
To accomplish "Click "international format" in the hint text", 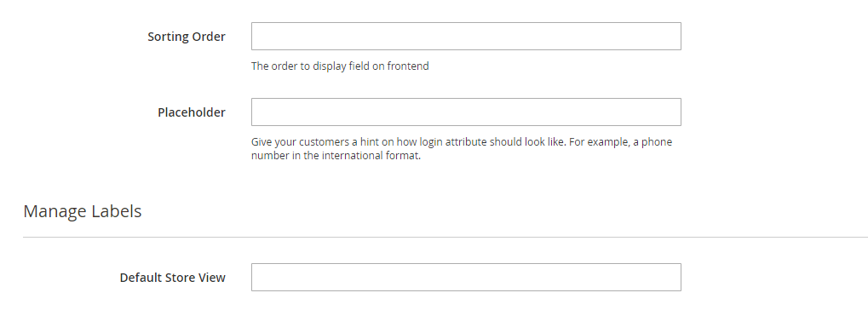I will coord(368,156).
